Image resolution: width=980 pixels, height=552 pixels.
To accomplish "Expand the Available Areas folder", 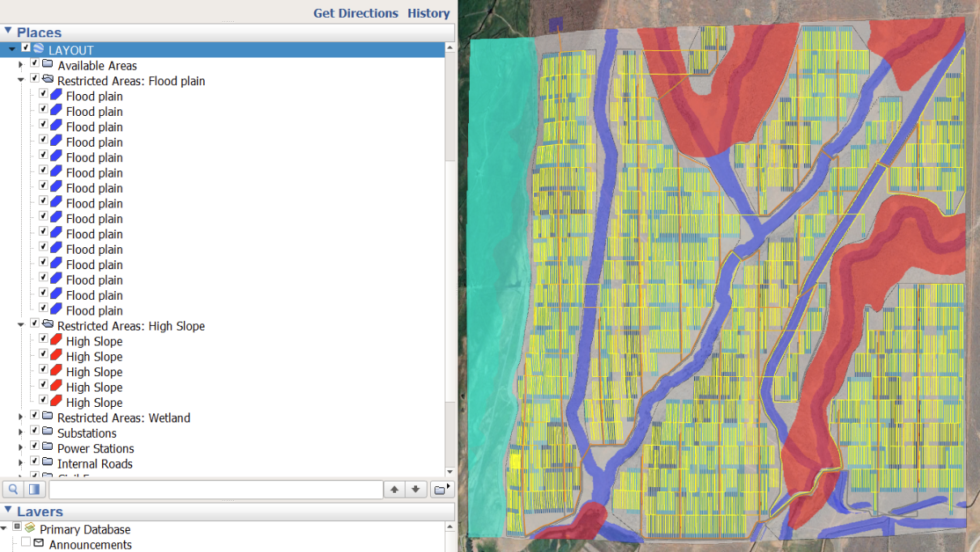I will [x=20, y=65].
